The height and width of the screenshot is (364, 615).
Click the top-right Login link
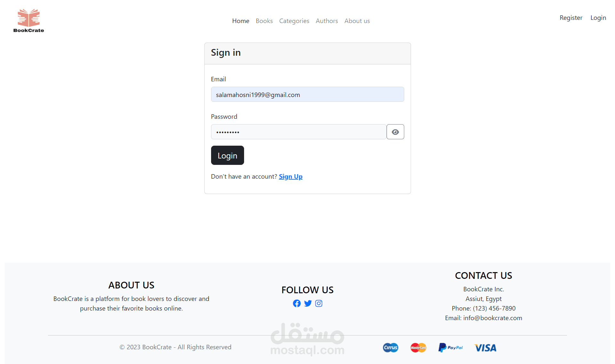[x=598, y=18]
